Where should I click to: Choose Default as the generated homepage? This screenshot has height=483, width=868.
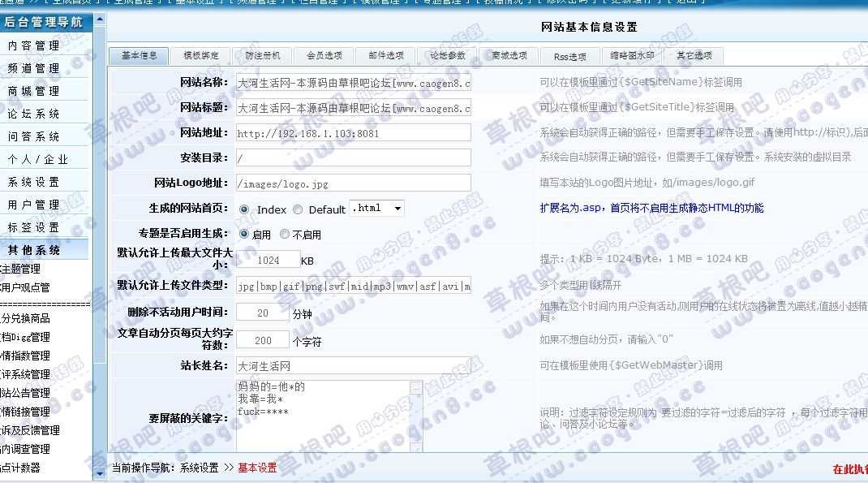(x=297, y=209)
